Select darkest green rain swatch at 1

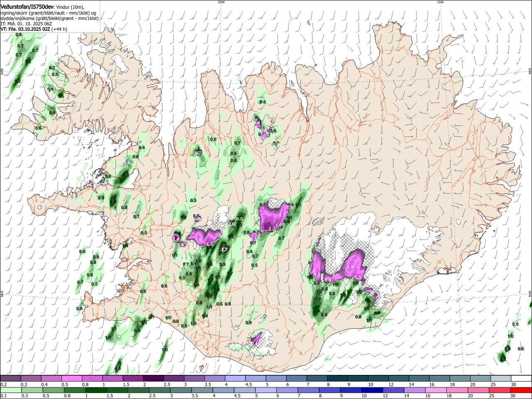[x=96, y=390]
